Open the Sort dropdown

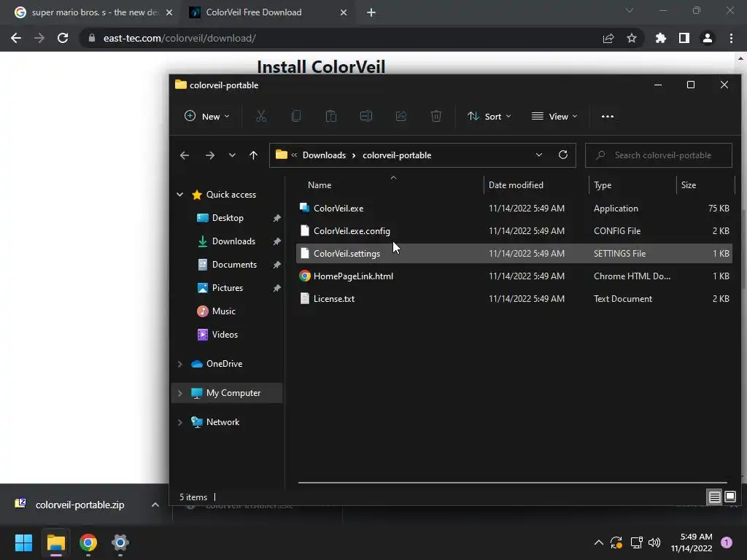tap(489, 116)
